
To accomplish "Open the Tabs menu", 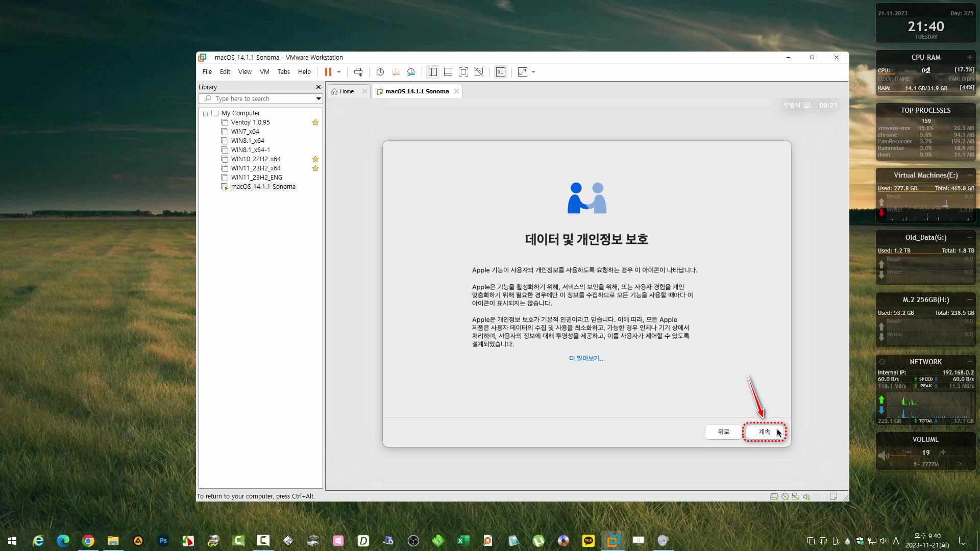I will click(284, 72).
